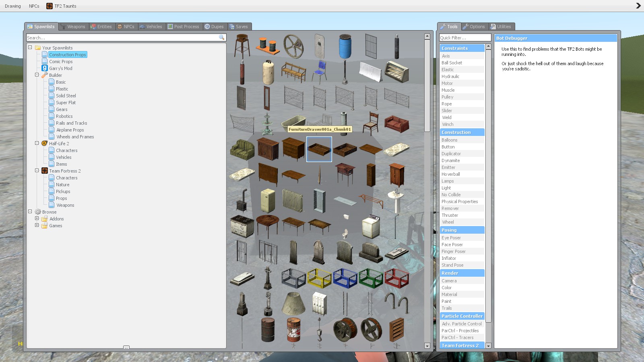Select the Remover tool
Image resolution: width=644 pixels, height=362 pixels.
462,208
